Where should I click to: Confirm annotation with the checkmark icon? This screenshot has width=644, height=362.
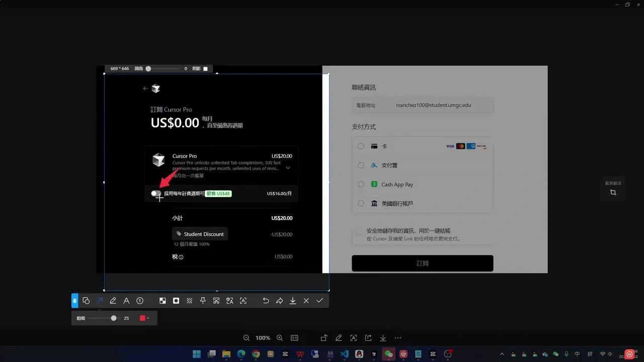click(319, 300)
